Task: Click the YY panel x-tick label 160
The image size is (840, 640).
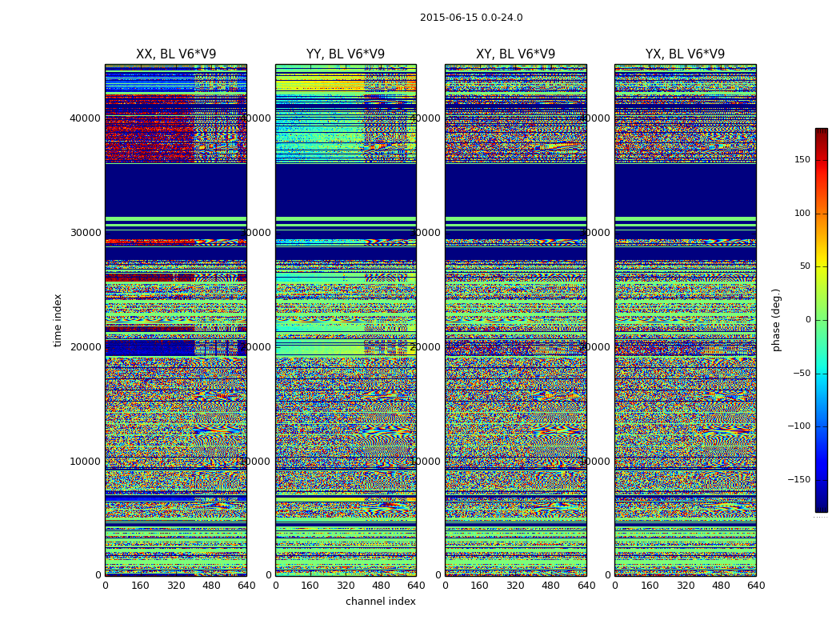Action: pos(310,586)
